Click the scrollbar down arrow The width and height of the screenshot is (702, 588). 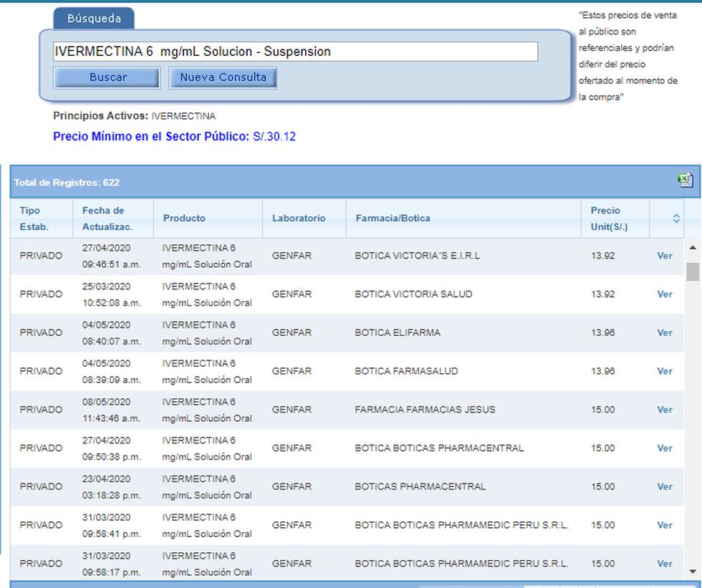tap(692, 572)
